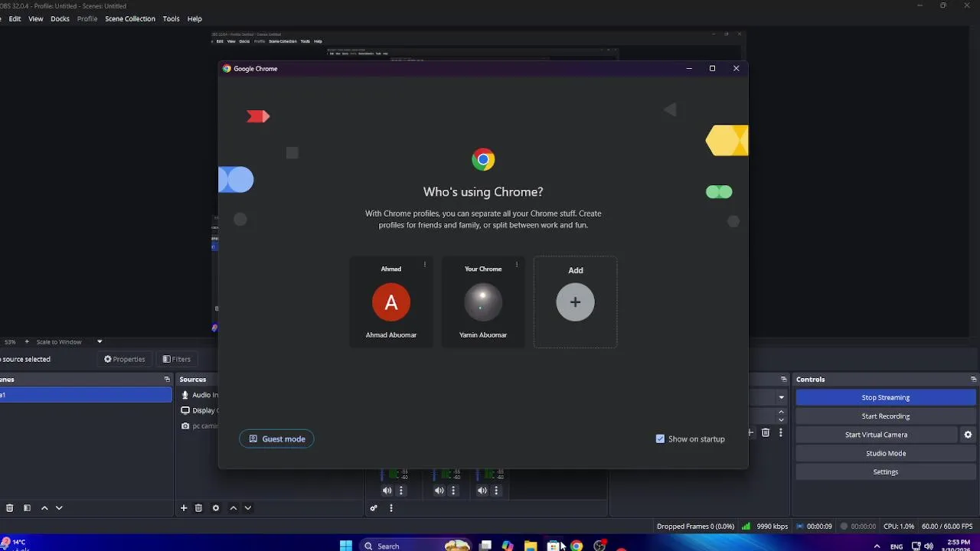
Task: Open Audio Mixer panel options menu
Action: click(x=391, y=508)
